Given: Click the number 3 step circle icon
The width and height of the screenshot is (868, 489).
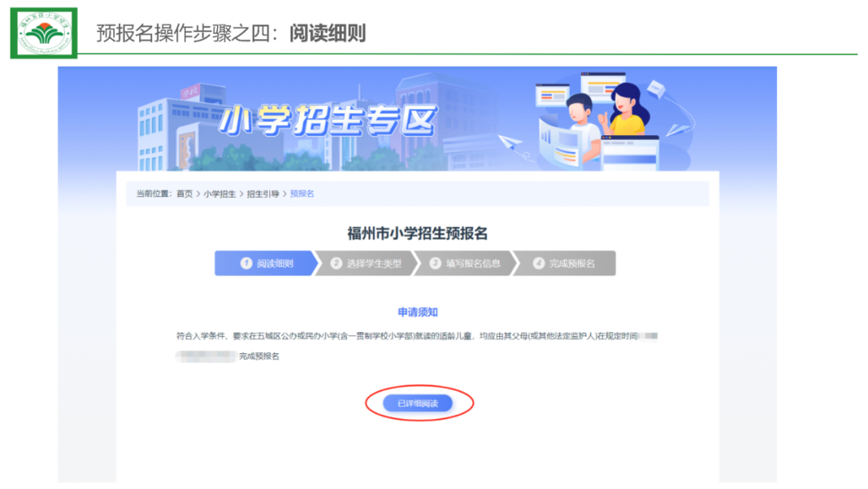Looking at the screenshot, I should pyautogui.click(x=435, y=264).
